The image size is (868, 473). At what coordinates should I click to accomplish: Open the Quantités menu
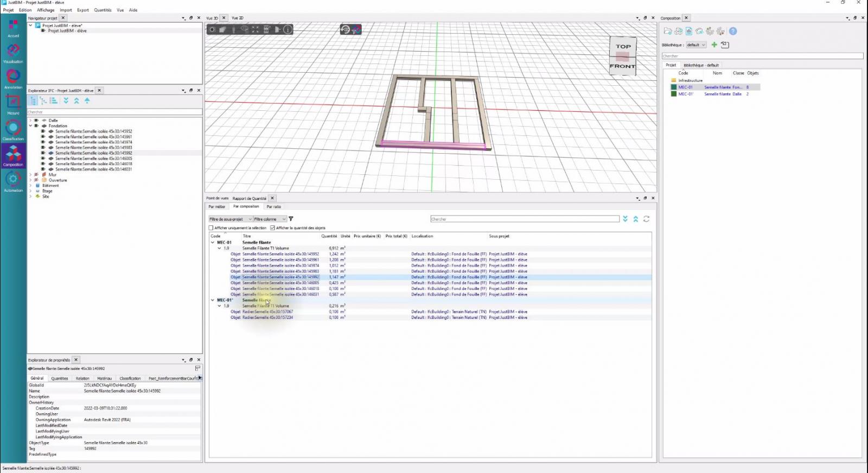(x=103, y=10)
